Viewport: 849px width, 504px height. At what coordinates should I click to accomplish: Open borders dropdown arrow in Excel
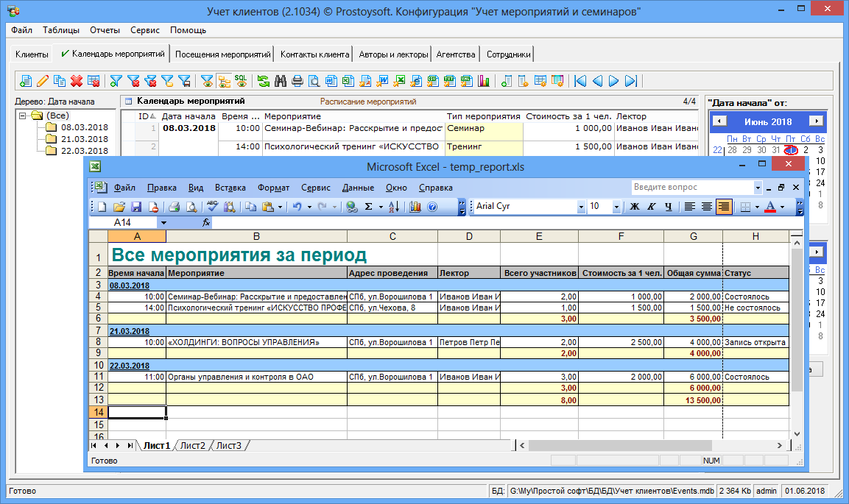pyautogui.click(x=757, y=207)
